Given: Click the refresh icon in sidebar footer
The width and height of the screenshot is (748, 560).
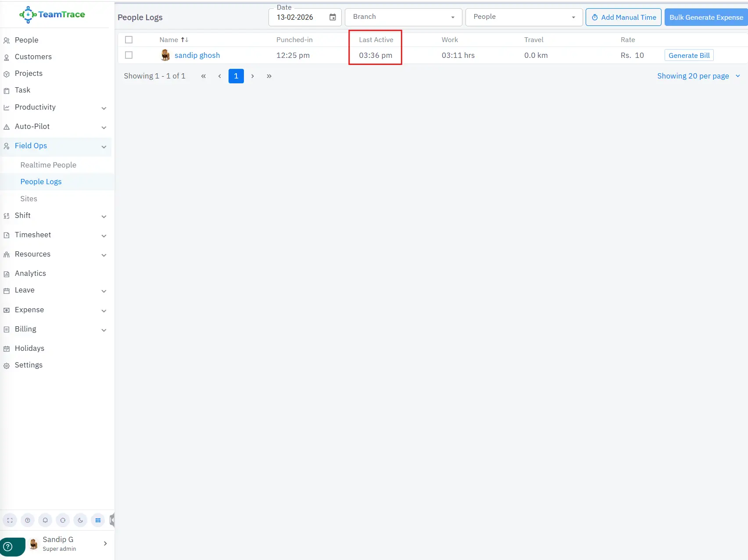Looking at the screenshot, I should [x=63, y=521].
